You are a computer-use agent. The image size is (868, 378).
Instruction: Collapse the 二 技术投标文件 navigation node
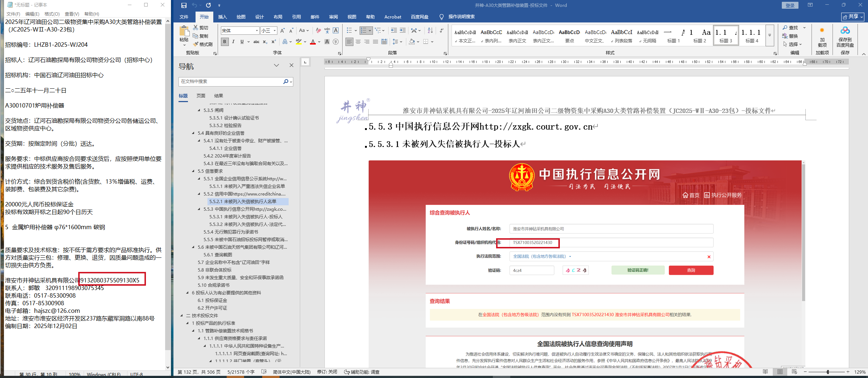click(181, 315)
